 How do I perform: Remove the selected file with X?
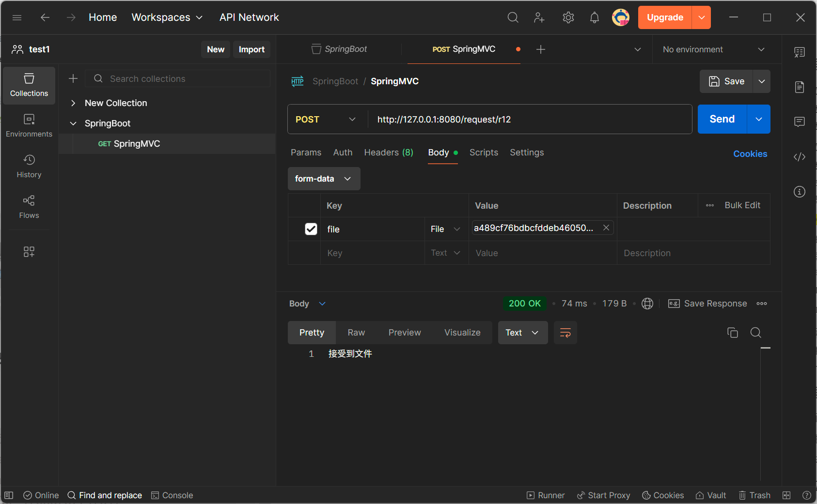click(606, 228)
